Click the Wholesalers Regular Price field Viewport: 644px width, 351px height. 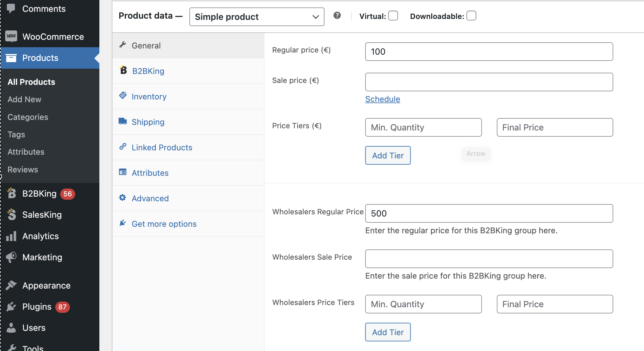(x=489, y=213)
